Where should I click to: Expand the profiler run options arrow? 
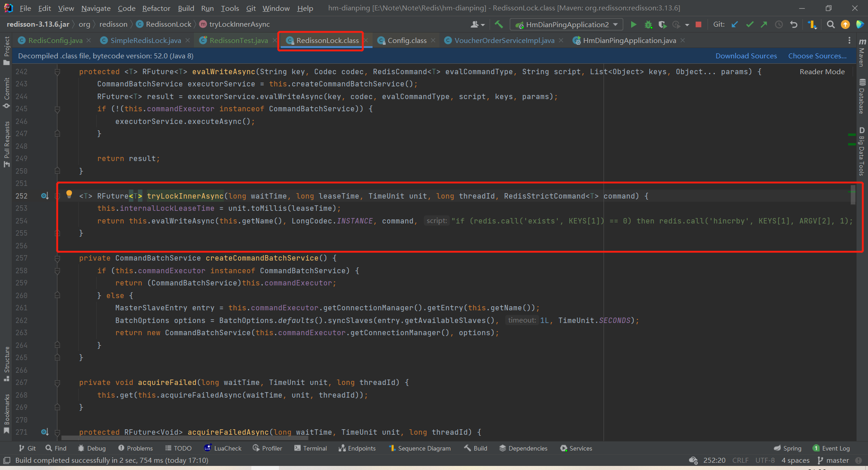tap(687, 24)
